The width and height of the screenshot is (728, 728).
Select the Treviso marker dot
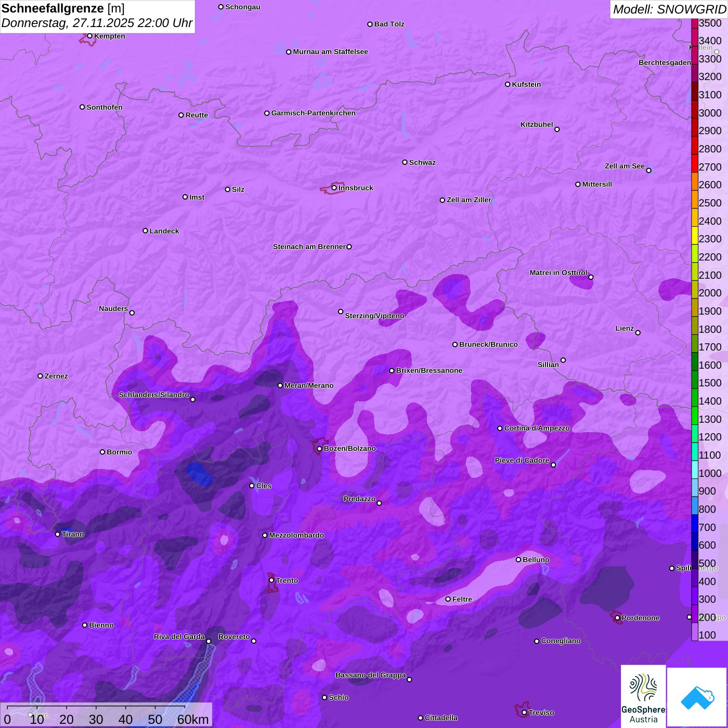tap(524, 712)
